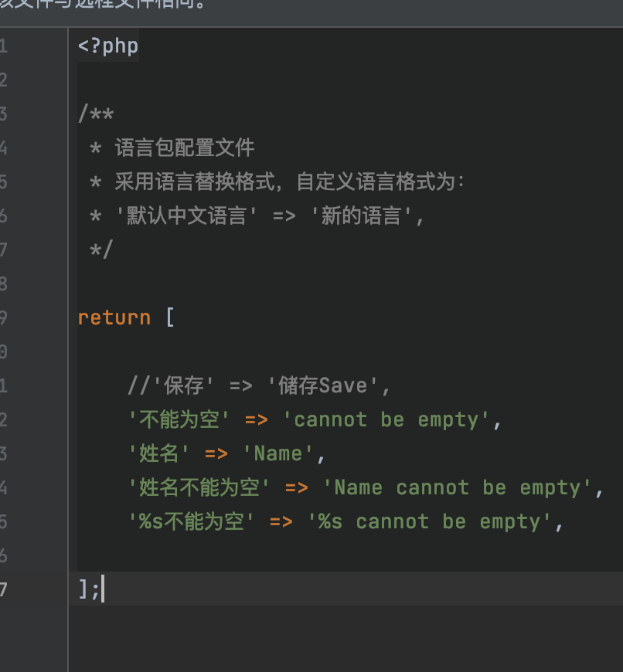Select the '姓名' array key
Image resolution: width=623 pixels, height=672 pixels.
(158, 453)
